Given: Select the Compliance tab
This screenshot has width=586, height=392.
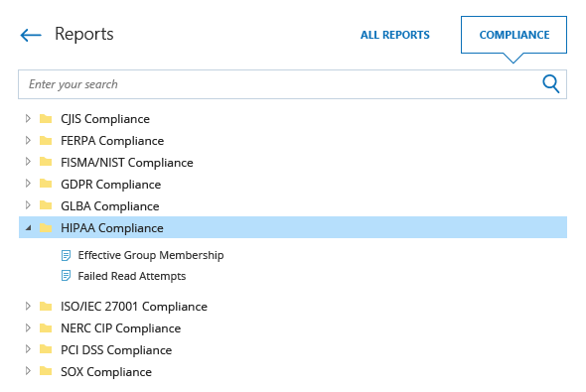Looking at the screenshot, I should click(x=513, y=35).
